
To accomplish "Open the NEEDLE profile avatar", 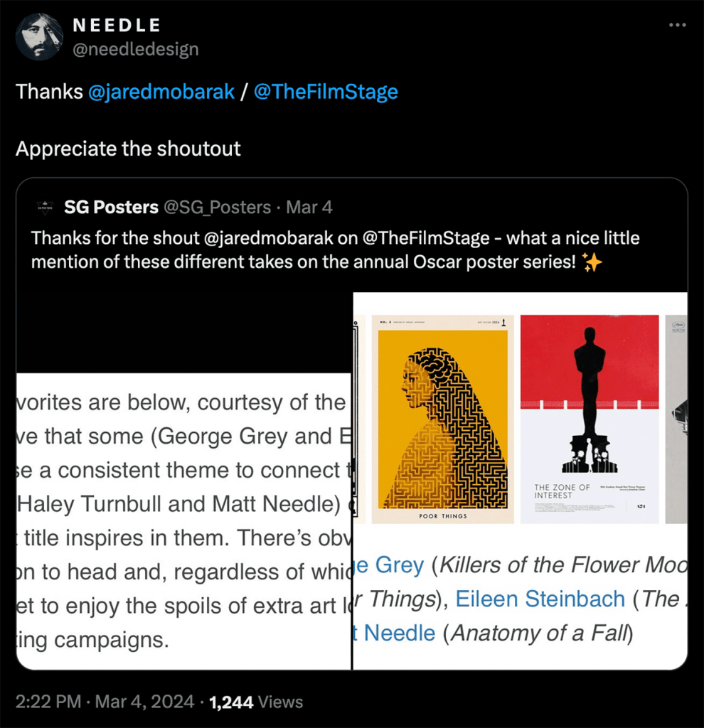I will pyautogui.click(x=40, y=36).
